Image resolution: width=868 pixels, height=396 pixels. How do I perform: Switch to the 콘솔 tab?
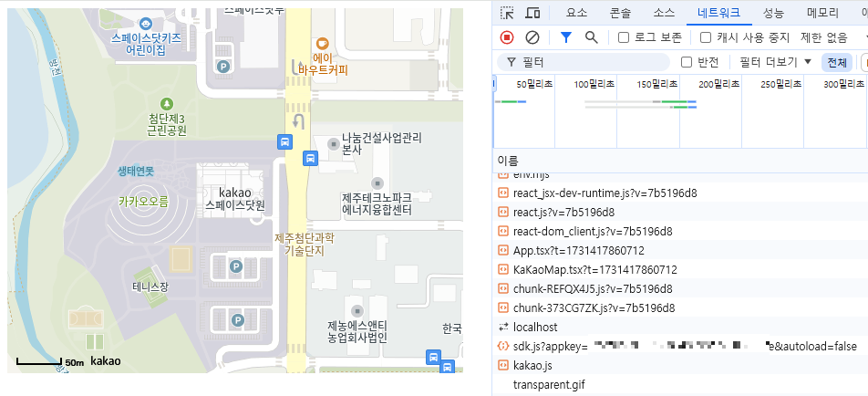[620, 13]
